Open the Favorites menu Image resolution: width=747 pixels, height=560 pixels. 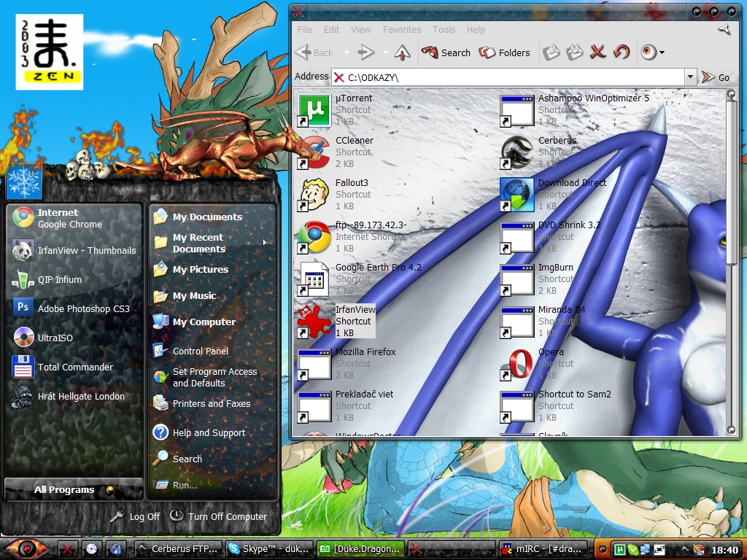coord(402,29)
